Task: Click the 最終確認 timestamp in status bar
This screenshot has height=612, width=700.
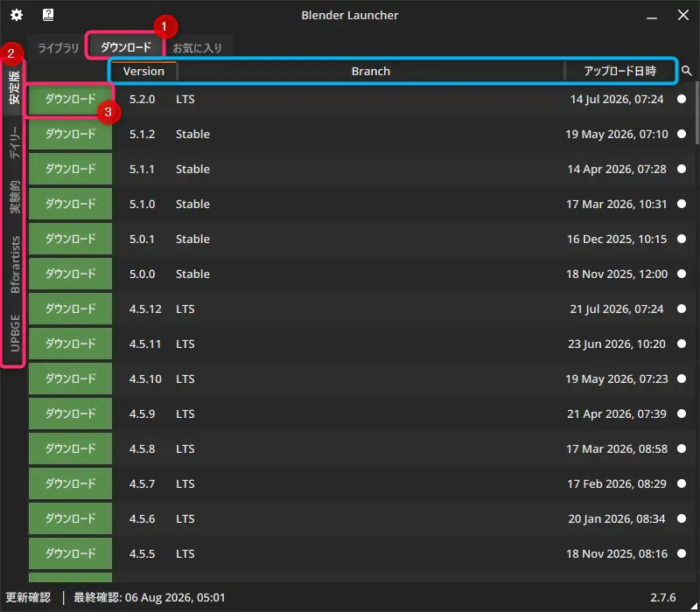Action: tap(150, 597)
